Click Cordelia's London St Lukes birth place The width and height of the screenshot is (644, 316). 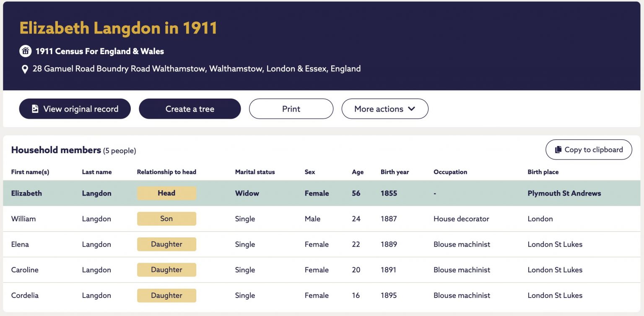(555, 295)
